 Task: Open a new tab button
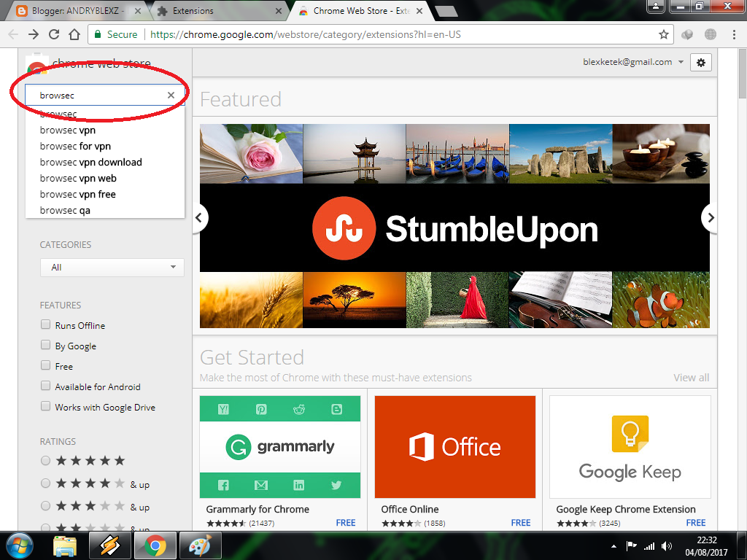[x=446, y=11]
